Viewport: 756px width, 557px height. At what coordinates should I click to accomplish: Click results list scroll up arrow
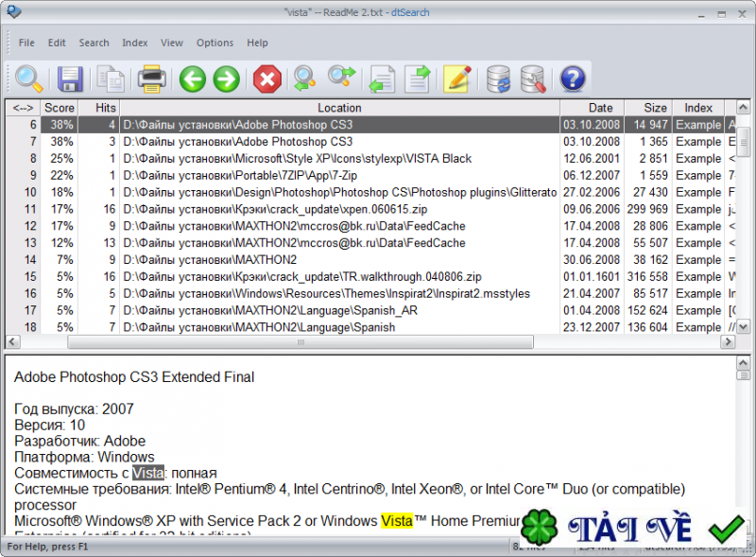pos(743,107)
